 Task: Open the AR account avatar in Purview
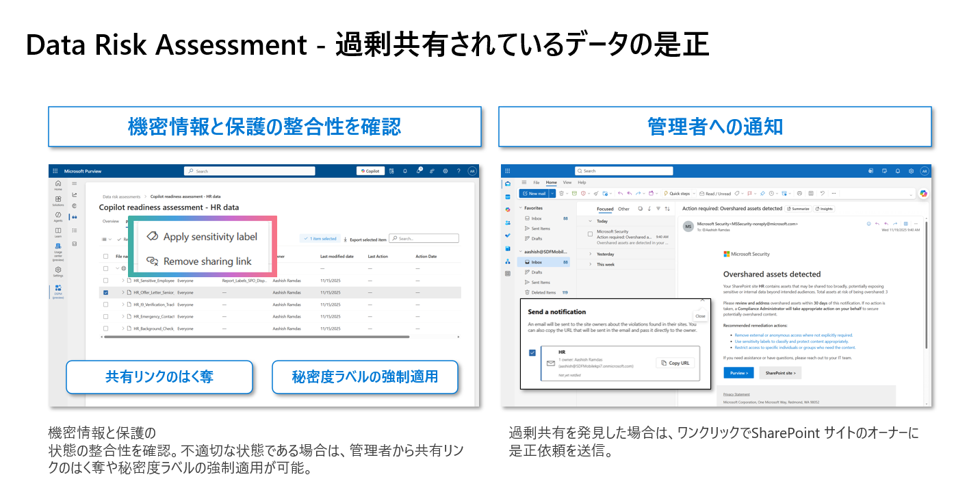click(x=472, y=171)
